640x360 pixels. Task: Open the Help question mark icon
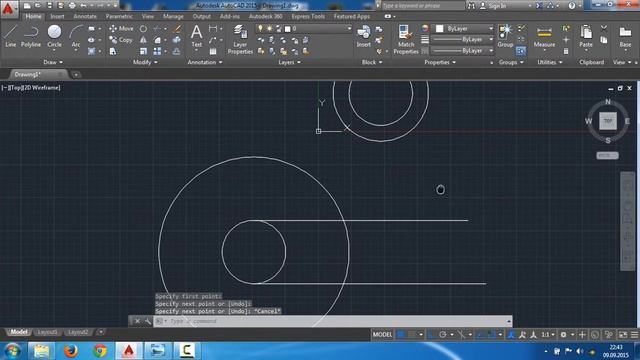571,6
